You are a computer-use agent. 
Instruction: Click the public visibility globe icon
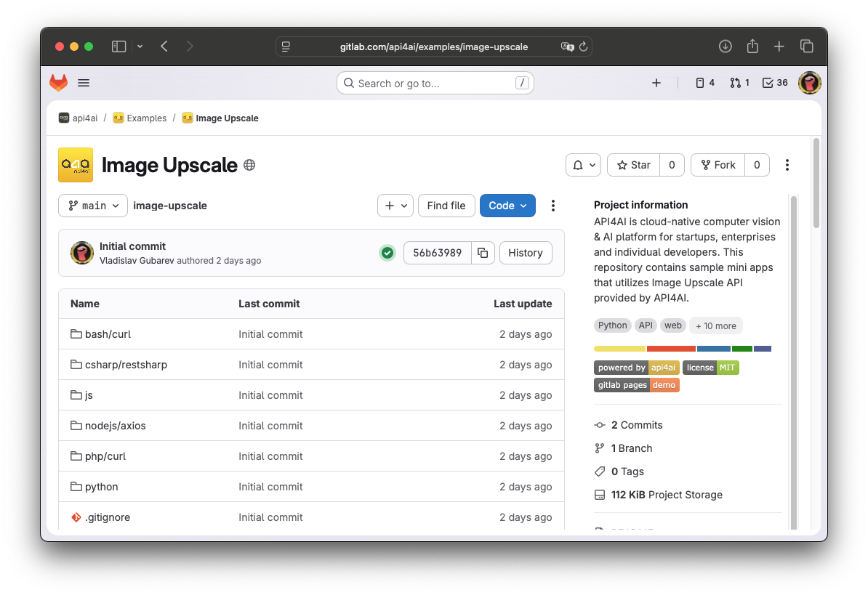coord(249,165)
